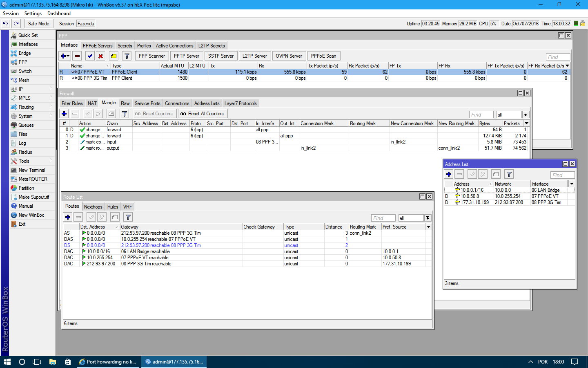Open the Manual
The image size is (588, 368).
(26, 206)
